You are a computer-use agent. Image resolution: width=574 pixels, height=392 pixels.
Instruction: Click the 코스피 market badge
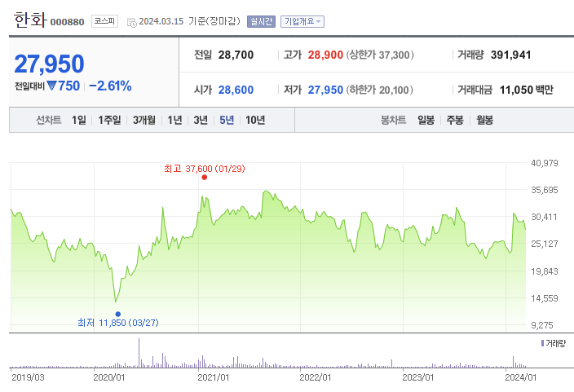point(104,21)
